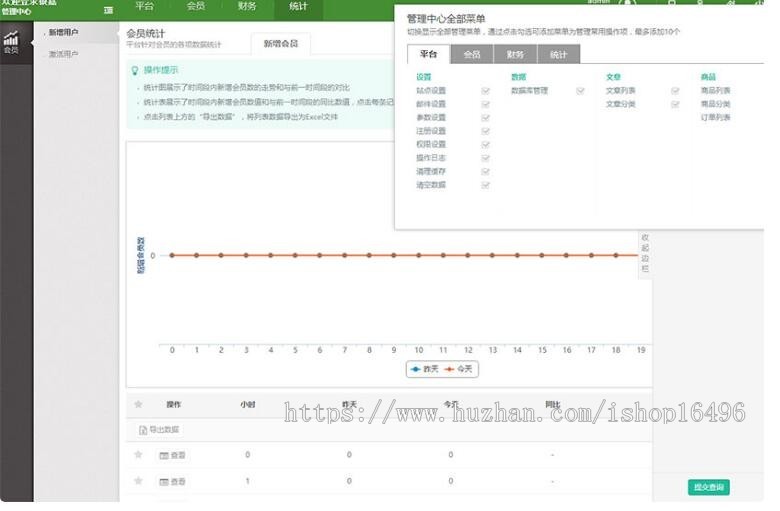
Task: Click the 文章列表 menu label
Action: (620, 91)
